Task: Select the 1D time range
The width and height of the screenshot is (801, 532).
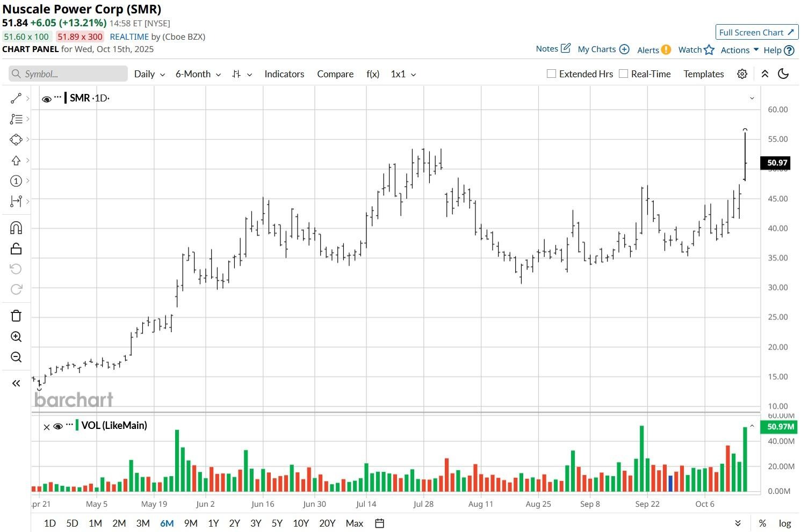Action: [x=50, y=523]
